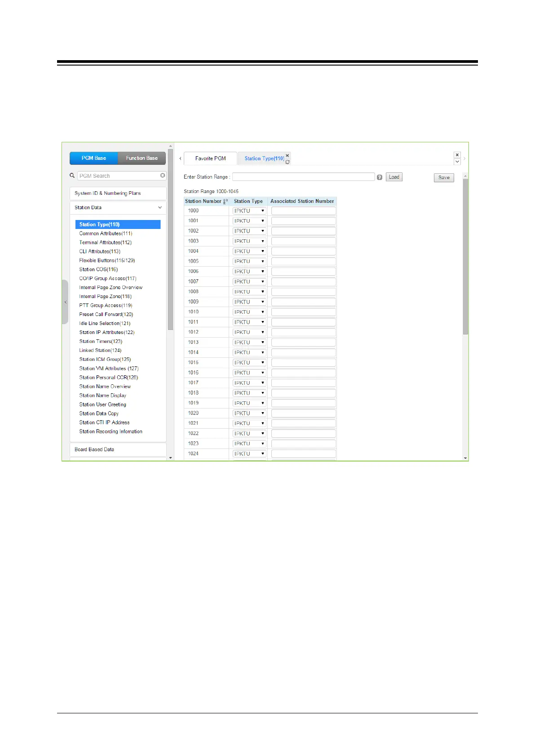Screen dimensions: 535x756
Task: Open Station Type dropdown for 1016
Action: 249,373
